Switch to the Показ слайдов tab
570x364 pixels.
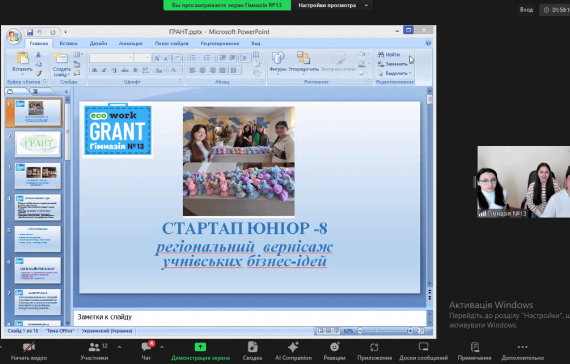click(172, 43)
